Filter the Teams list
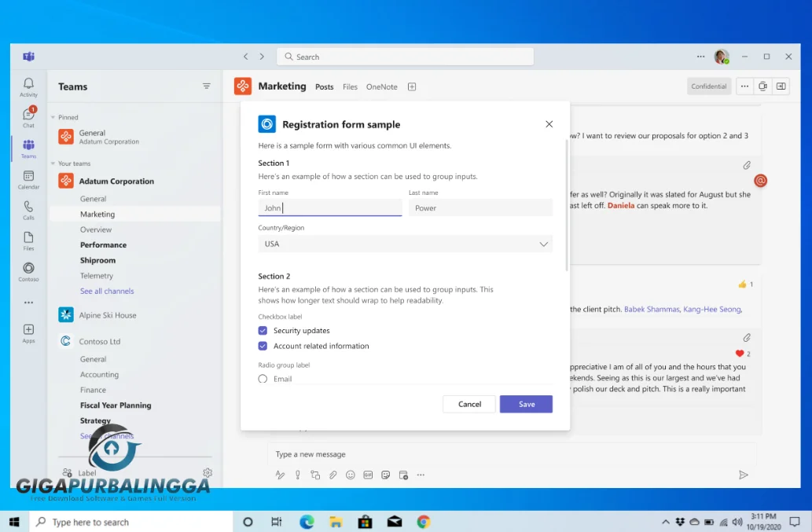 pyautogui.click(x=207, y=86)
